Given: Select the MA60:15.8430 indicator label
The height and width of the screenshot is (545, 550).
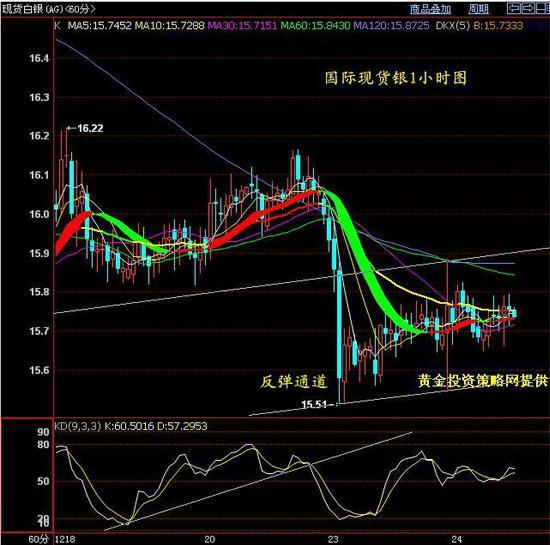Looking at the screenshot, I should tap(315, 26).
